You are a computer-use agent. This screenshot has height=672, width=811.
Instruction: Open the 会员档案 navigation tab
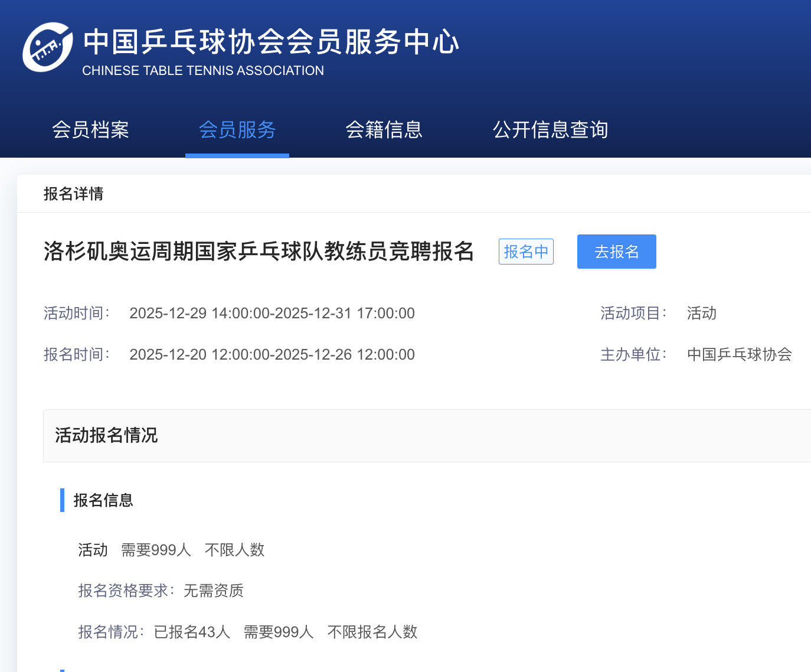tap(90, 130)
